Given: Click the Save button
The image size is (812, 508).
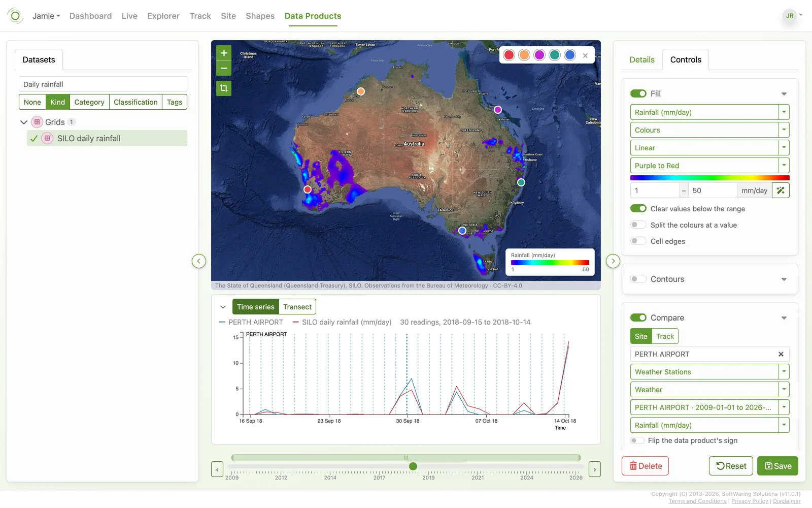Looking at the screenshot, I should coord(778,466).
